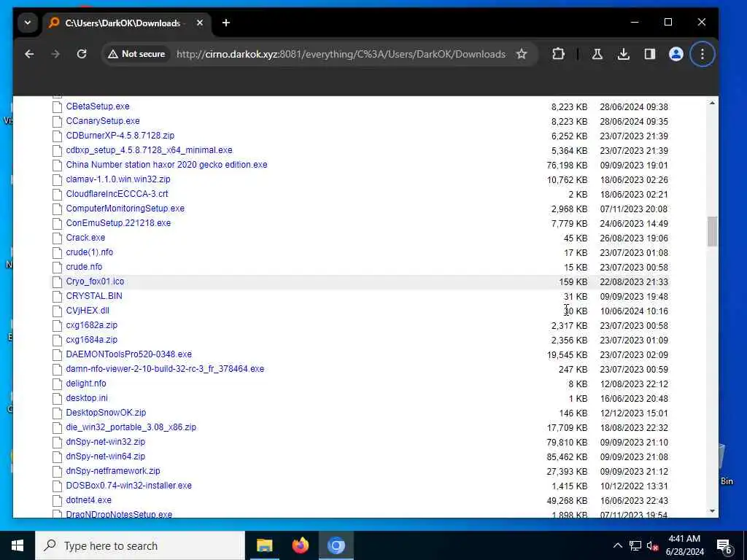Open Firefox from the taskbar
Viewport: 747px width, 560px height.
click(300, 545)
